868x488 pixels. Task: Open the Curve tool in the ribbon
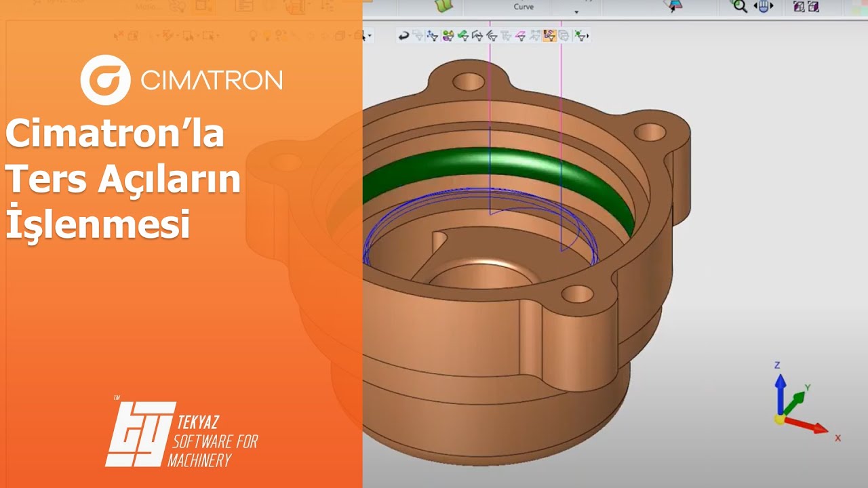[524, 7]
